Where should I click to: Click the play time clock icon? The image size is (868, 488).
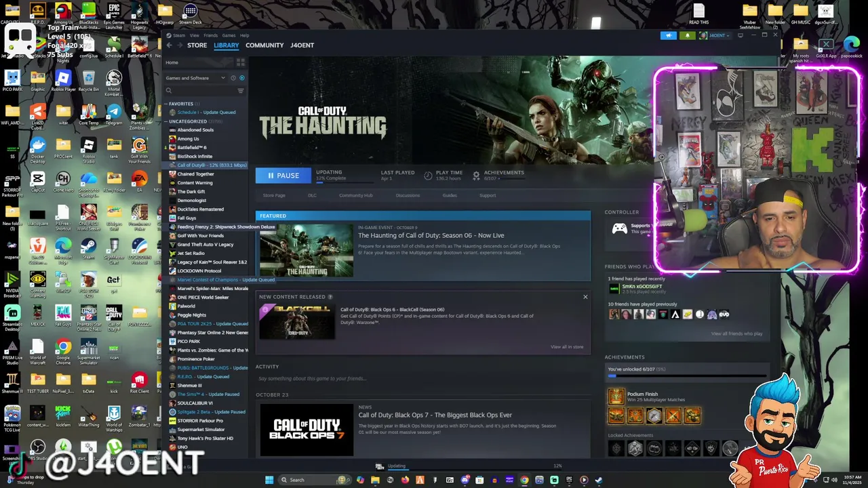428,176
